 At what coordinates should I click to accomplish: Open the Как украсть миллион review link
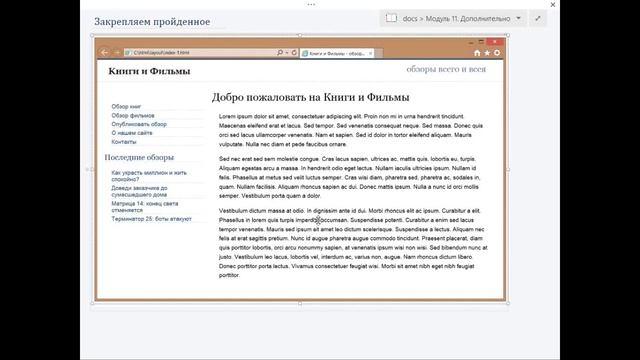pyautogui.click(x=149, y=176)
